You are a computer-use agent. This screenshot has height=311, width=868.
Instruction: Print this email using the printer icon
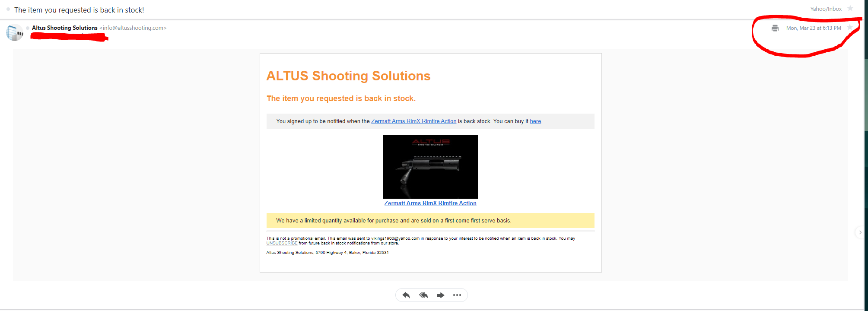[x=775, y=28]
